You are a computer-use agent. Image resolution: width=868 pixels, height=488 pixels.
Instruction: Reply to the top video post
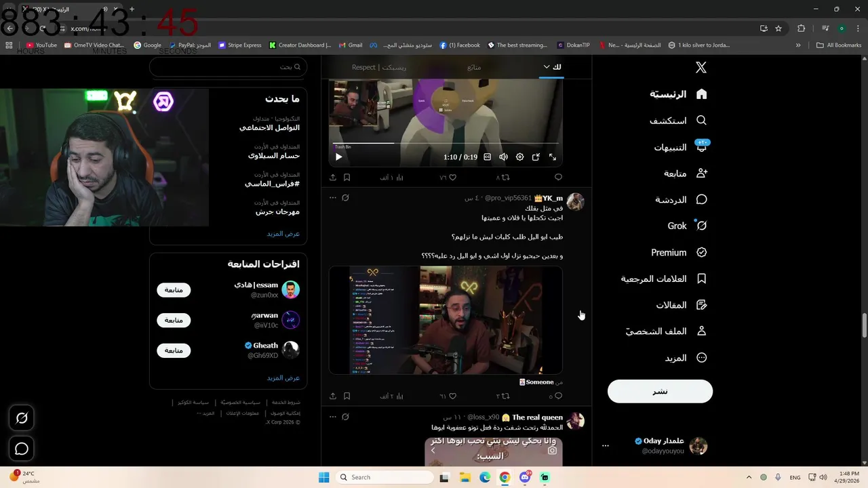pyautogui.click(x=558, y=178)
